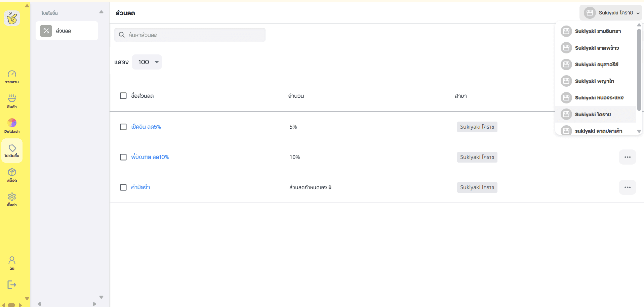Click store icon beside Sukiyaki ลาดพร้าว
The height and width of the screenshot is (307, 644).
pos(566,48)
